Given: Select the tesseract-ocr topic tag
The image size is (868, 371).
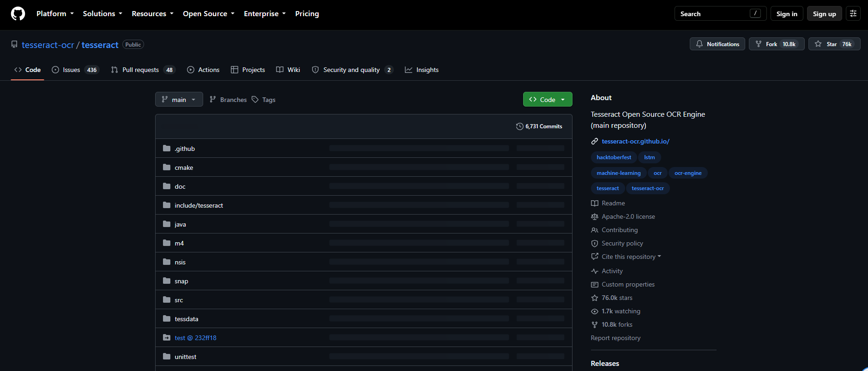Looking at the screenshot, I should [x=648, y=188].
